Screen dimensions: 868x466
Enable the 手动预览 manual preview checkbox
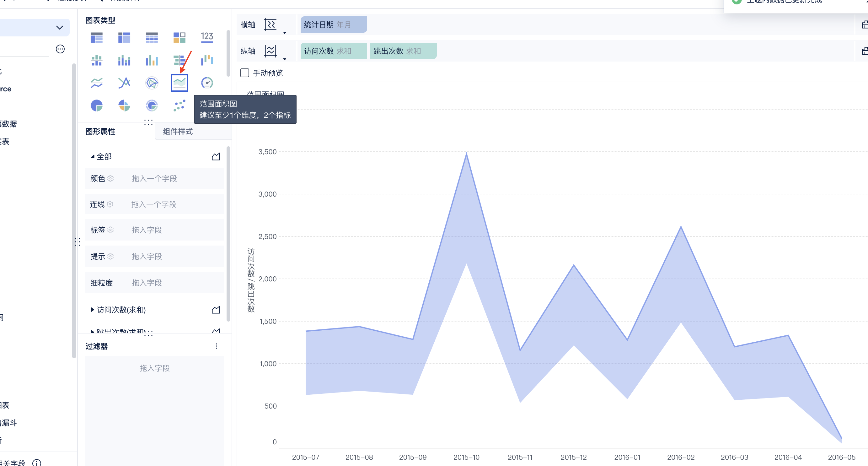(x=245, y=73)
